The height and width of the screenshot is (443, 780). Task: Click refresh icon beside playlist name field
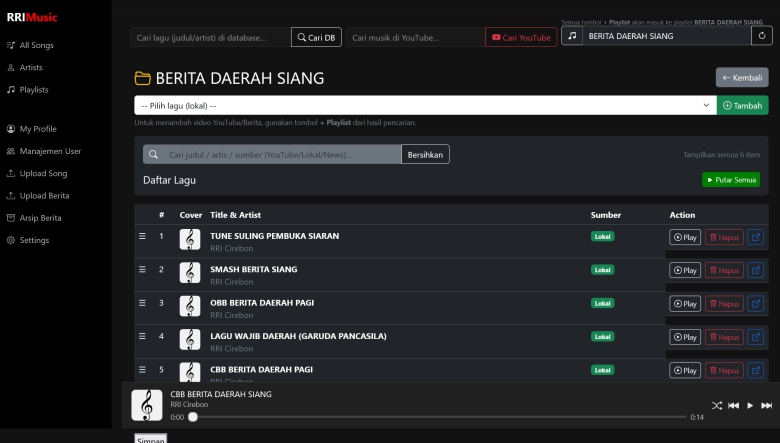762,36
